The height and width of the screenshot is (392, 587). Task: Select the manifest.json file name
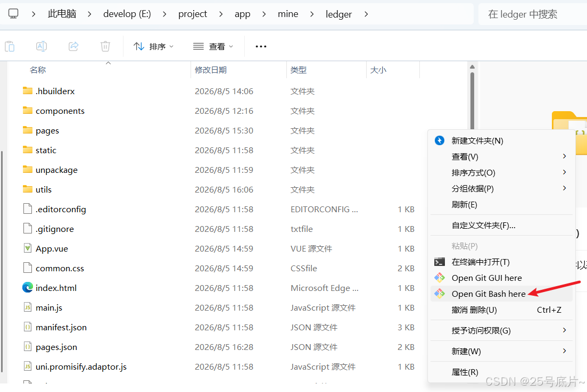click(x=61, y=327)
